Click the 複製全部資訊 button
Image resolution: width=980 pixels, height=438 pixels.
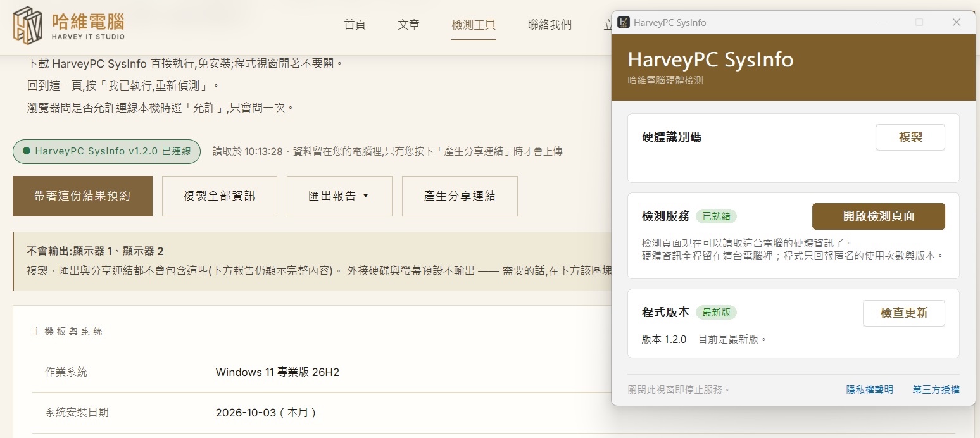220,196
